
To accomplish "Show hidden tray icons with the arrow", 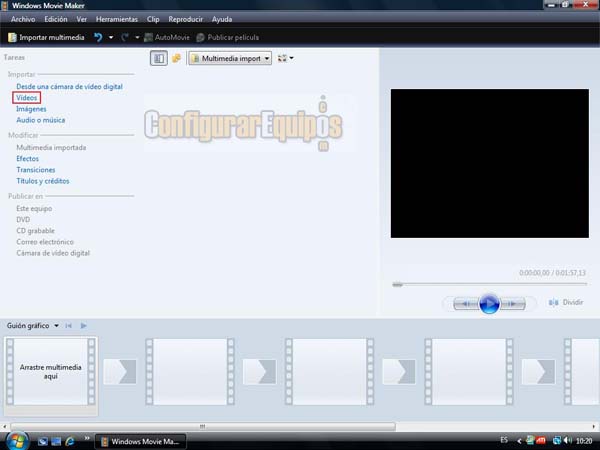I will pos(519,441).
